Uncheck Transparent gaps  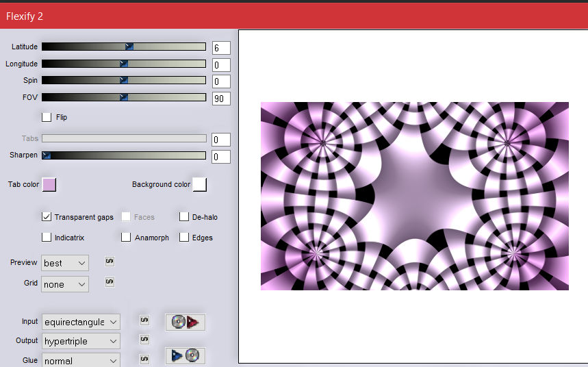coord(47,216)
